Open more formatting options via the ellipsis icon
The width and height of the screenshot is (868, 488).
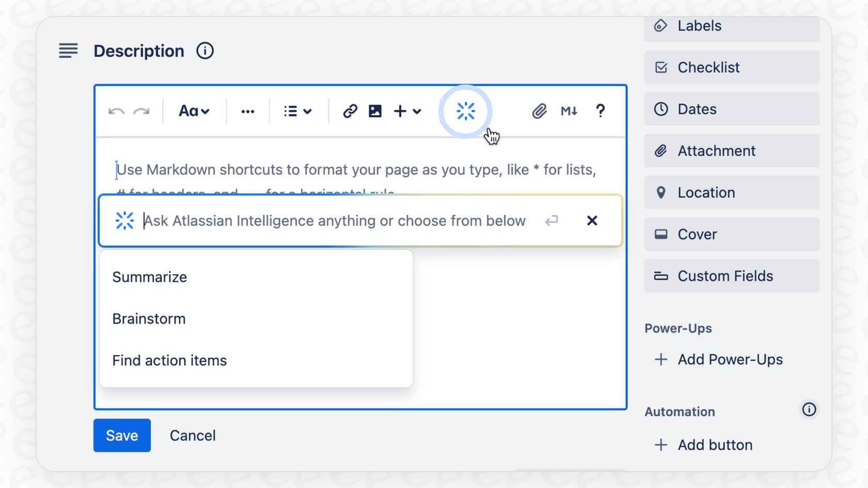tap(247, 111)
